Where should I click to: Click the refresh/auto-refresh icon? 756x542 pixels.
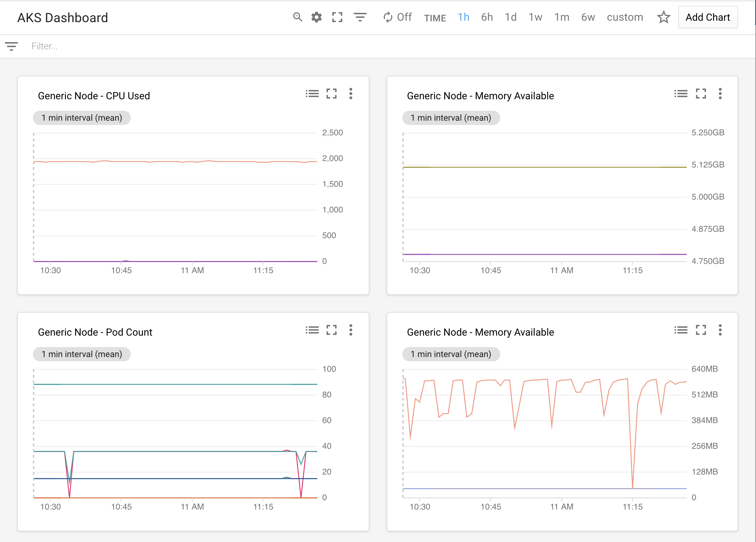pyautogui.click(x=384, y=17)
